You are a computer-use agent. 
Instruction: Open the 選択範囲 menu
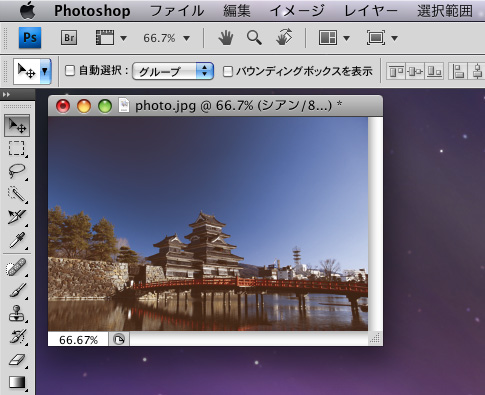coord(445,11)
